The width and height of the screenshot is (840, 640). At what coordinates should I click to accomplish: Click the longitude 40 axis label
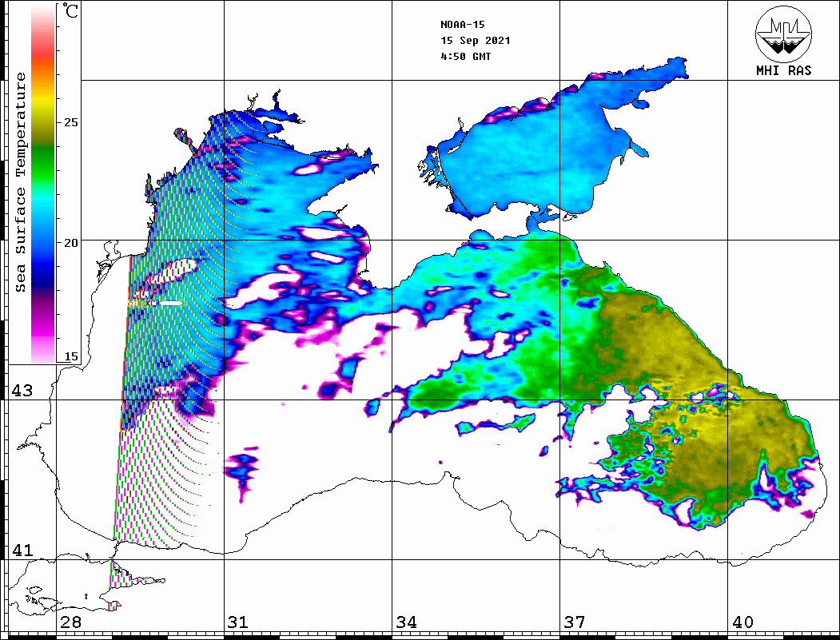pyautogui.click(x=742, y=622)
